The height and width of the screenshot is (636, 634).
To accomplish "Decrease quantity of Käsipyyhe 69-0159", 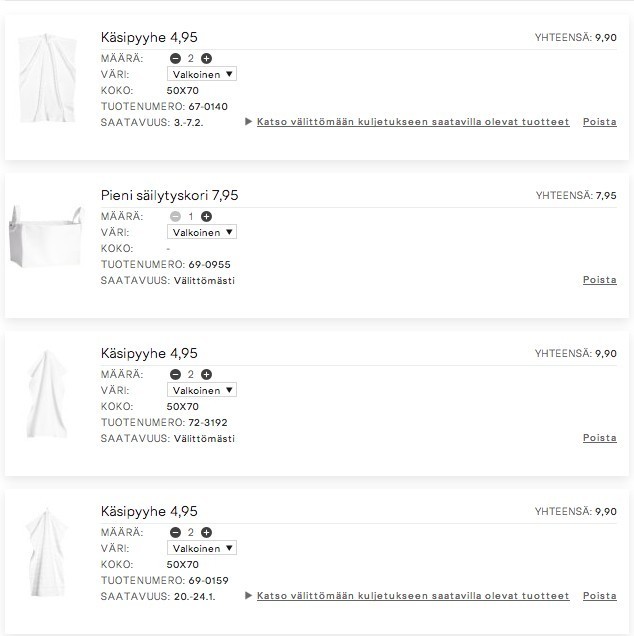I will [x=175, y=533].
